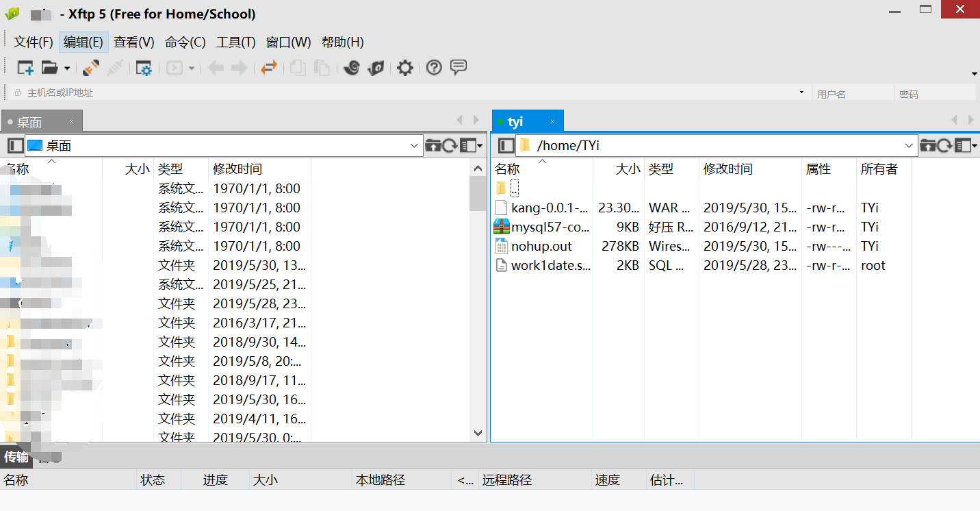Open the 命令(C) menu

(x=185, y=42)
